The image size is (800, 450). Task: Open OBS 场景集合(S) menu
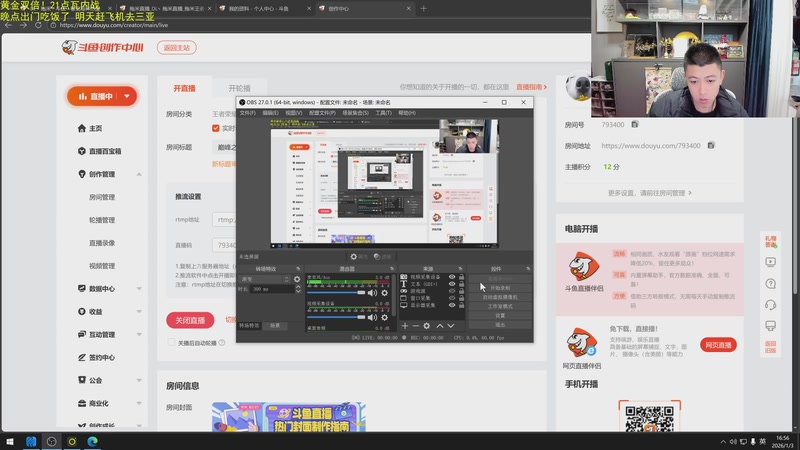pos(355,113)
